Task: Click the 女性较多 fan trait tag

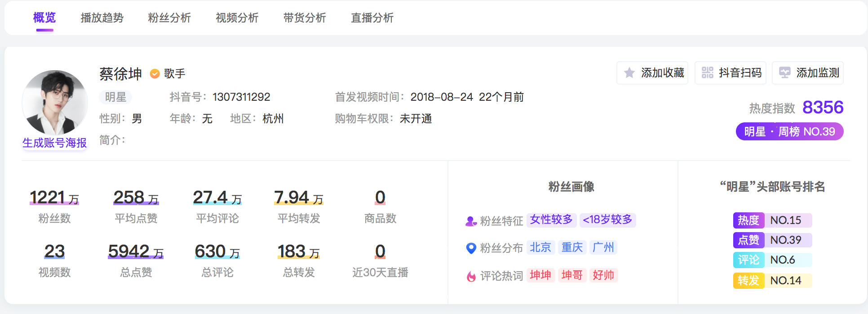Action: pos(551,220)
